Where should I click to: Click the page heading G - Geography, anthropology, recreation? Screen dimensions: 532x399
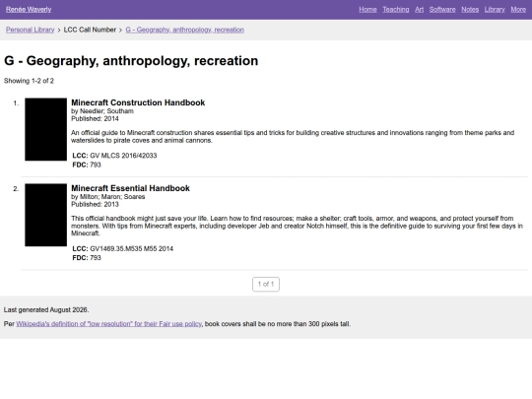[x=131, y=61]
